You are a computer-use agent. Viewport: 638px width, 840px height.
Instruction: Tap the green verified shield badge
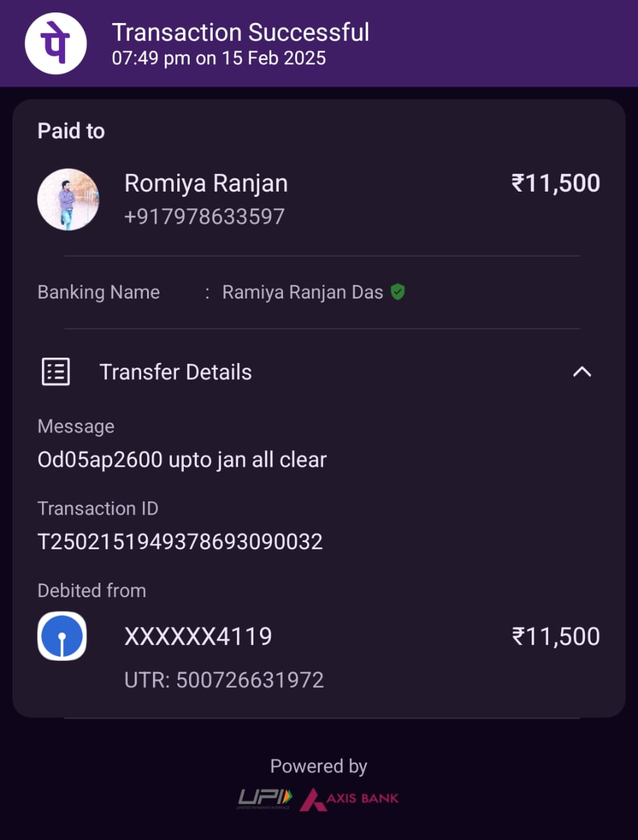pyautogui.click(x=398, y=292)
